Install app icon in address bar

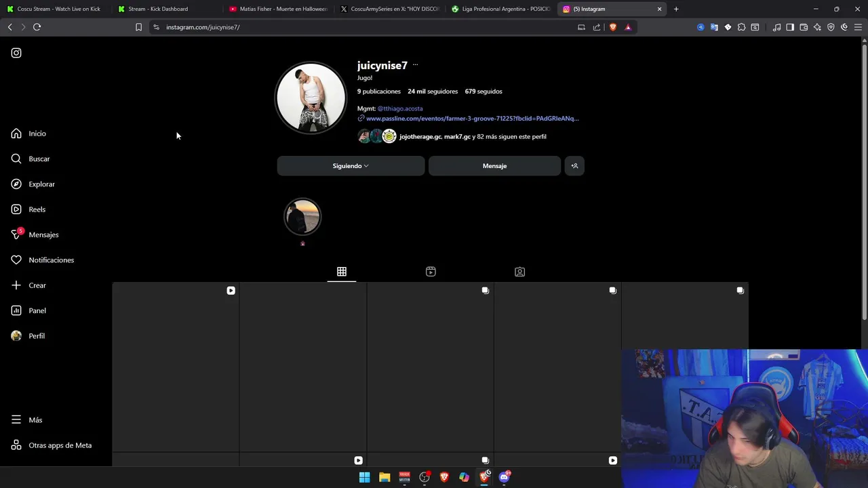click(x=581, y=27)
